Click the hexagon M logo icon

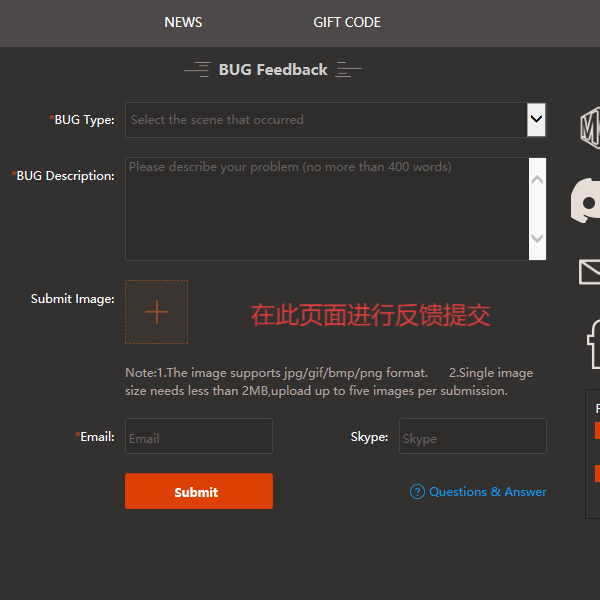coord(590,126)
